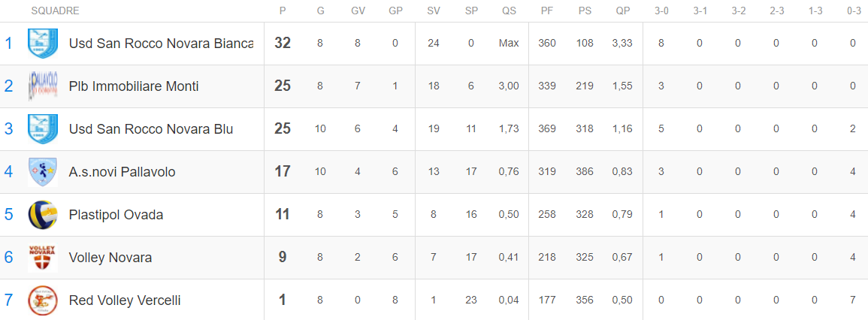Click the SQUADRE column header

pyautogui.click(x=56, y=11)
